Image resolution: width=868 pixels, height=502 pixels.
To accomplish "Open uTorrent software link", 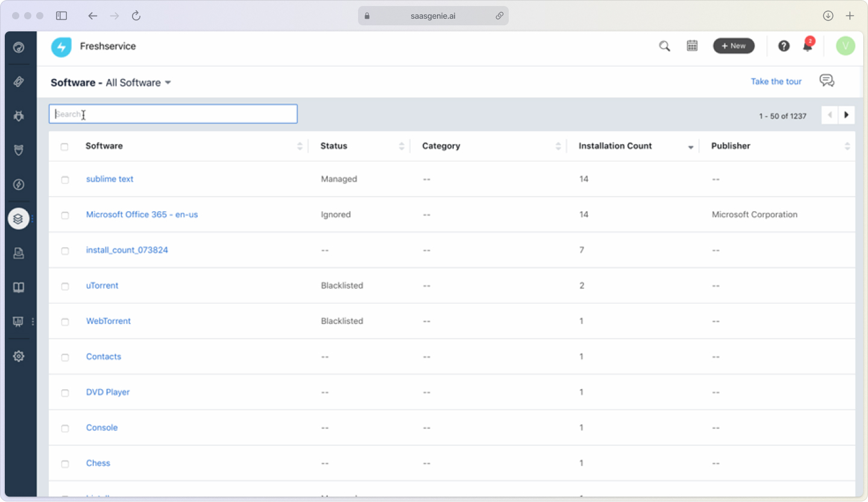I will (102, 285).
